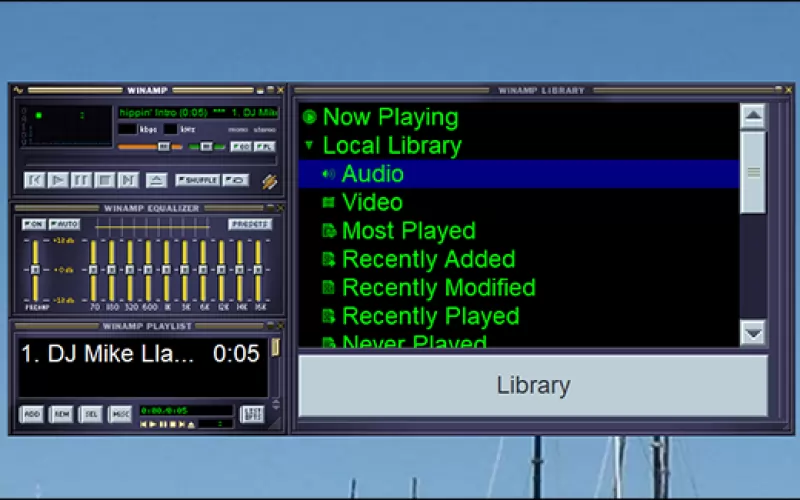Click the Previous track button in the main window
This screenshot has height=500, width=800.
pyautogui.click(x=35, y=180)
